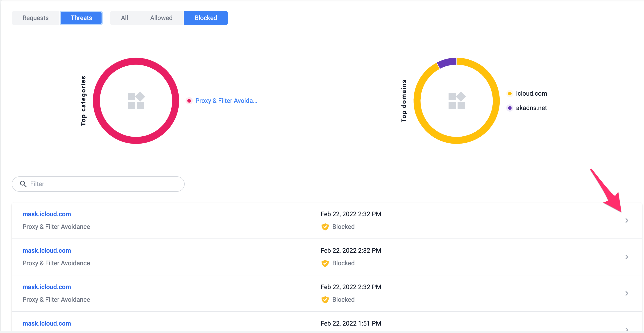The height and width of the screenshot is (333, 644).
Task: Open the first mask.icloud.com link at 2:32 PM
Action: [x=47, y=214]
